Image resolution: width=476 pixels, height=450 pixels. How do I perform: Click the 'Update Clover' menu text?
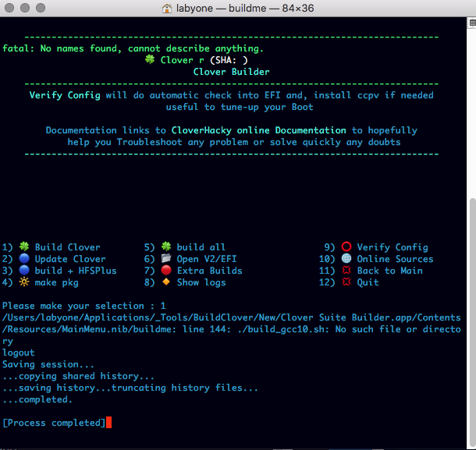(x=70, y=259)
